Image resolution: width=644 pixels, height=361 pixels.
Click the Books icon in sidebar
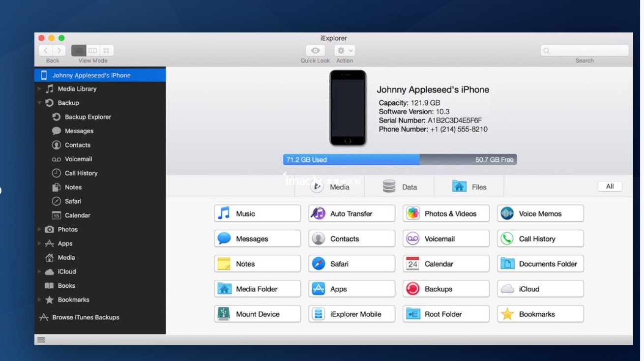50,286
